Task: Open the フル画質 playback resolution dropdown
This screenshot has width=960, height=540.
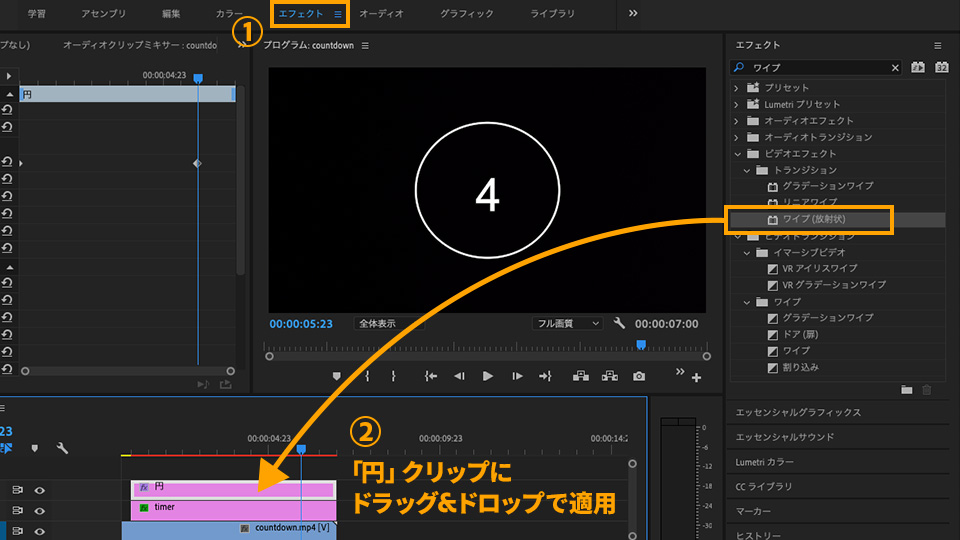Action: click(567, 323)
